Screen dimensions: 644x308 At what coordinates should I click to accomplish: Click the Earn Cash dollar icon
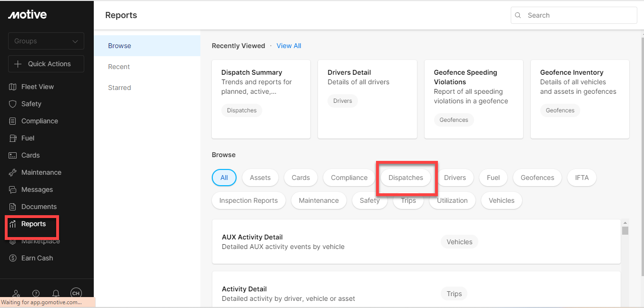coord(13,258)
